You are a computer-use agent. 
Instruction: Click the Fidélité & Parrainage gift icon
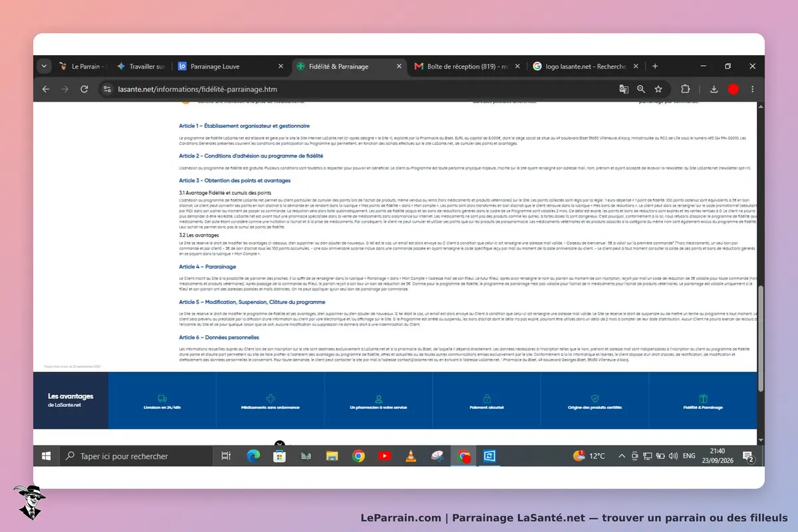point(703,398)
